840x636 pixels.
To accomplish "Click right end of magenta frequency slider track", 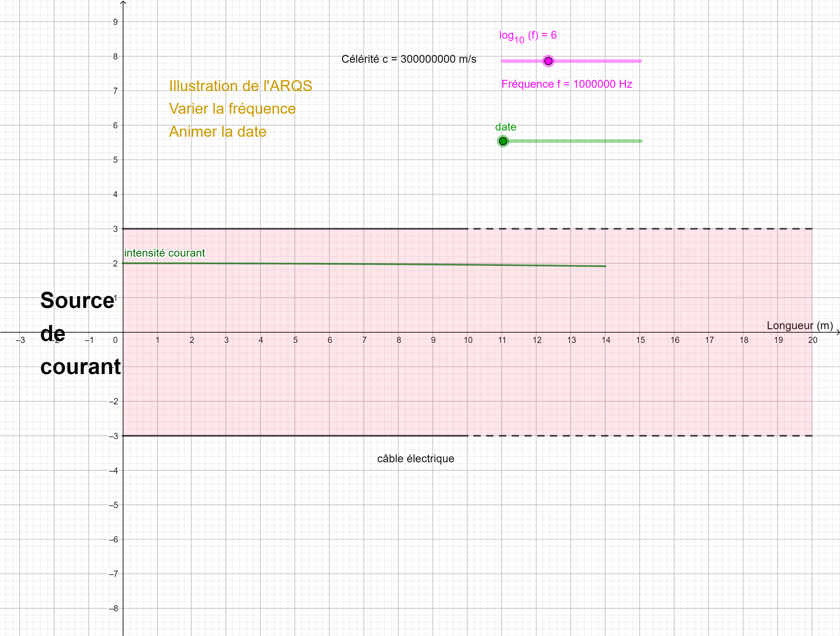I will point(640,61).
